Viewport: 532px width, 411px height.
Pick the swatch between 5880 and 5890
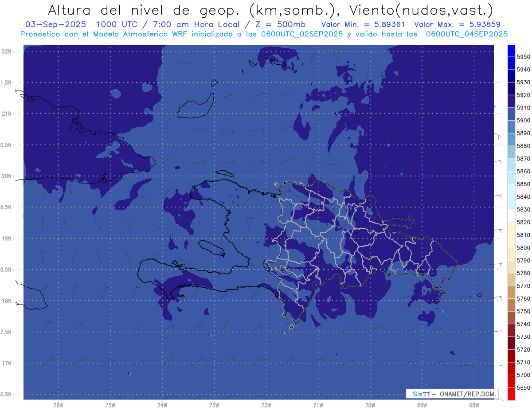[511, 139]
